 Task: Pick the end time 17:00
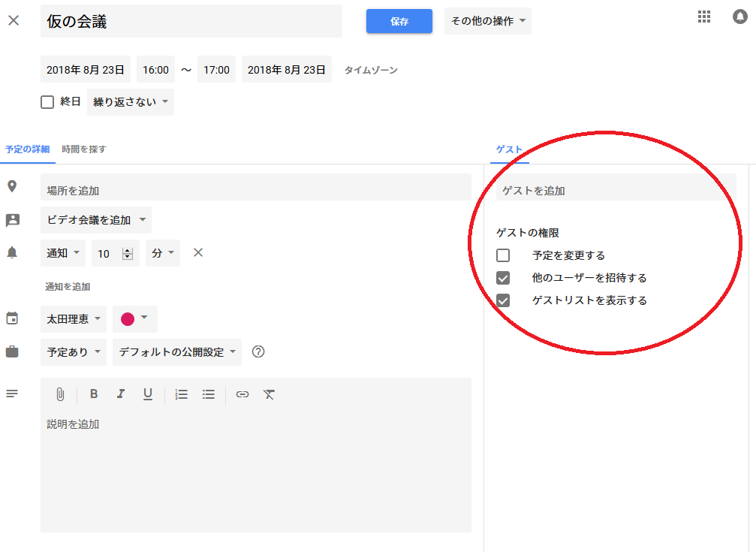coord(216,70)
